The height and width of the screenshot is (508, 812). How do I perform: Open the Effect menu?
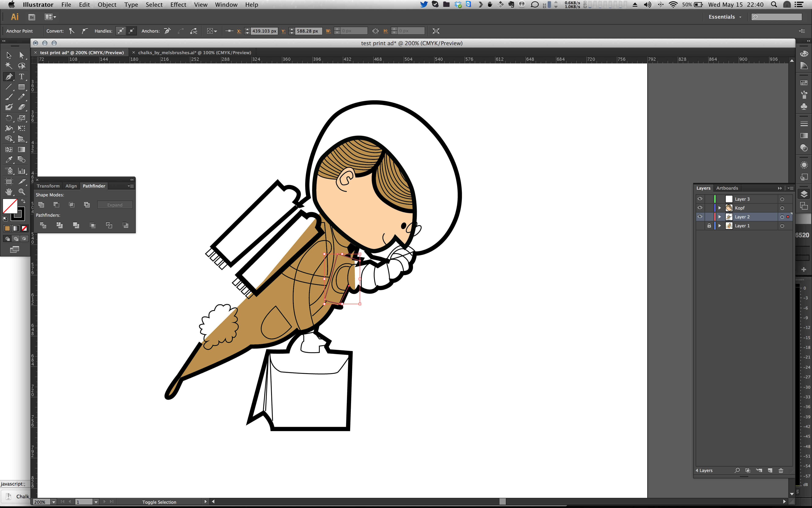coord(178,5)
